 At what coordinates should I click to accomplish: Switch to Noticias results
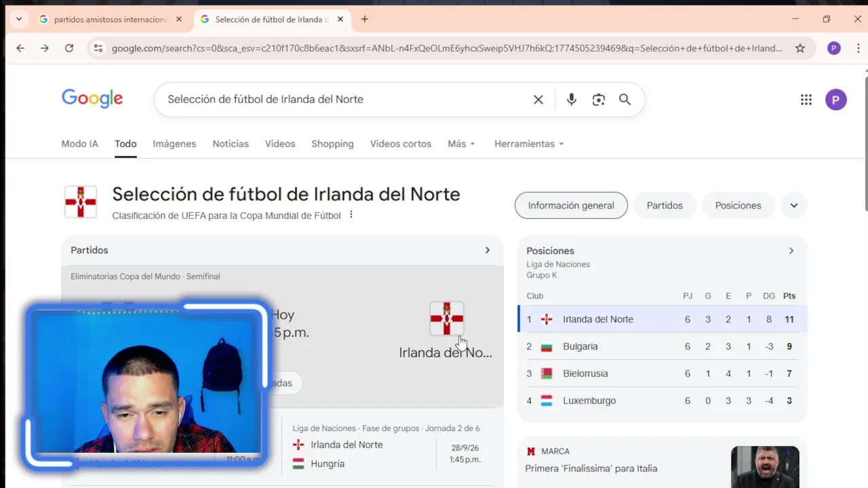click(x=231, y=144)
